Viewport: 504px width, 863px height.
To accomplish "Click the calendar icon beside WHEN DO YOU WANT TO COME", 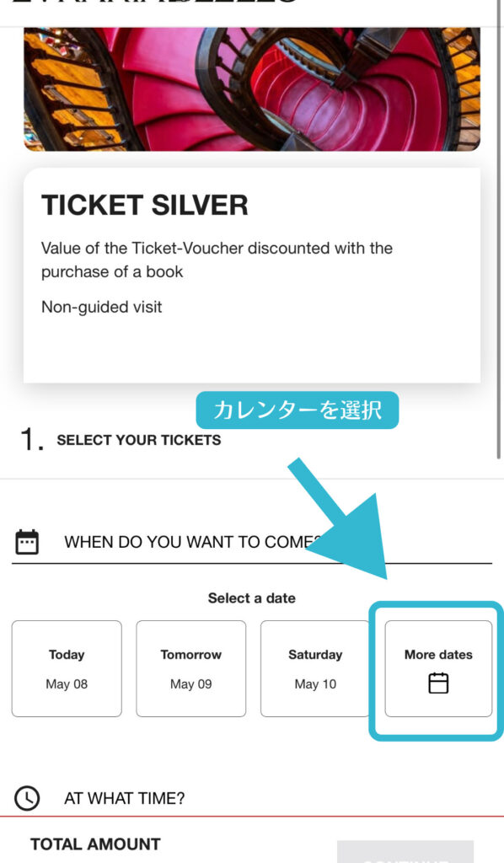I will click(x=27, y=542).
